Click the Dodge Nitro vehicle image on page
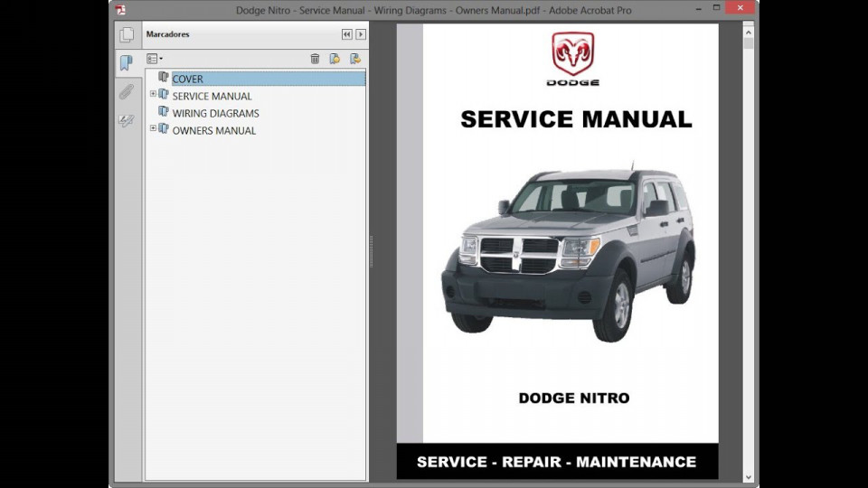 tap(568, 253)
